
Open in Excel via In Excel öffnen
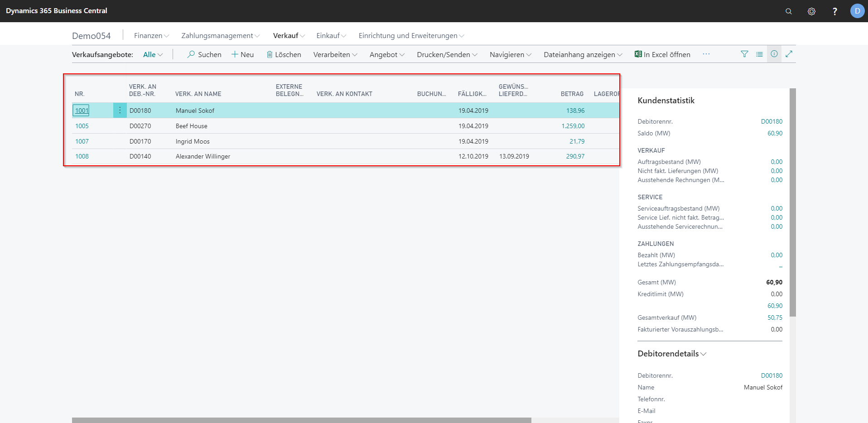tap(662, 54)
